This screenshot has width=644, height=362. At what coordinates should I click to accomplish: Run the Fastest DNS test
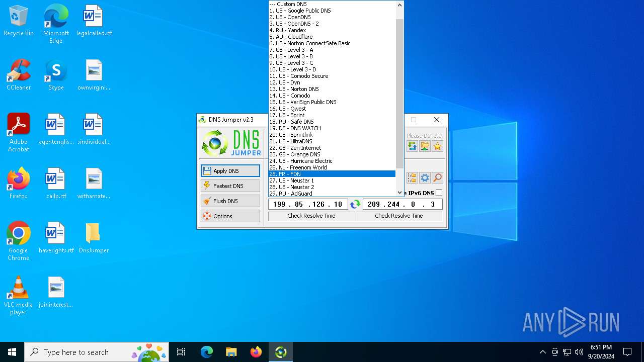(230, 186)
